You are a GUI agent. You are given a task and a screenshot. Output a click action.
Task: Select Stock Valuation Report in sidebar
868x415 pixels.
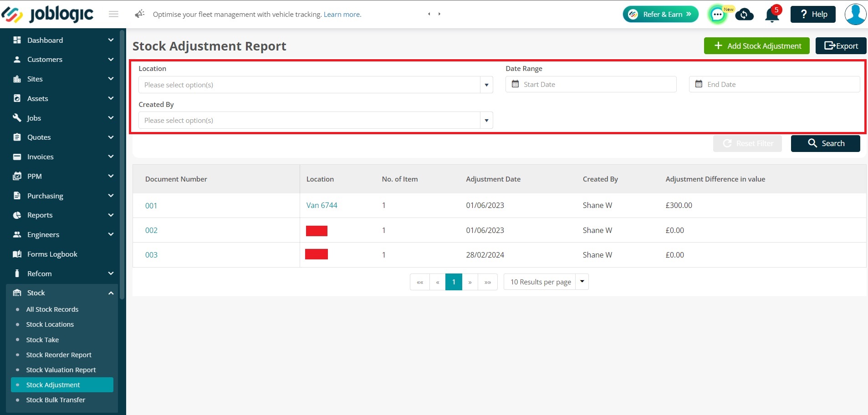click(x=61, y=370)
